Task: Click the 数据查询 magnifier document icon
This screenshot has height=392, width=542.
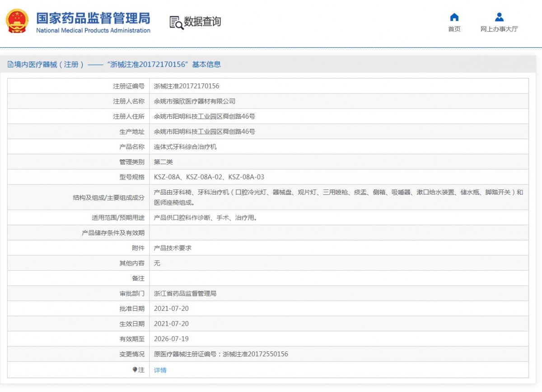Action: 176,22
